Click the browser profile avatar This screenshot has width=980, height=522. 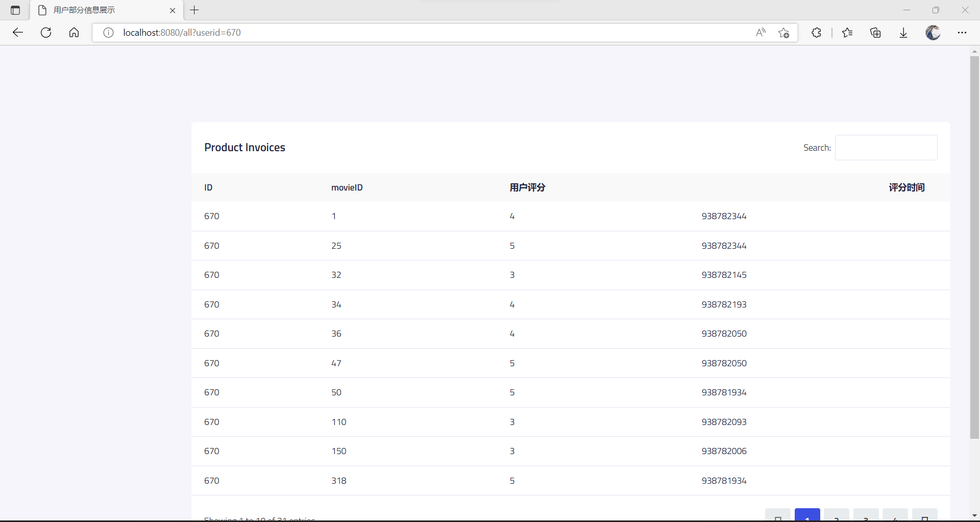pyautogui.click(x=933, y=33)
